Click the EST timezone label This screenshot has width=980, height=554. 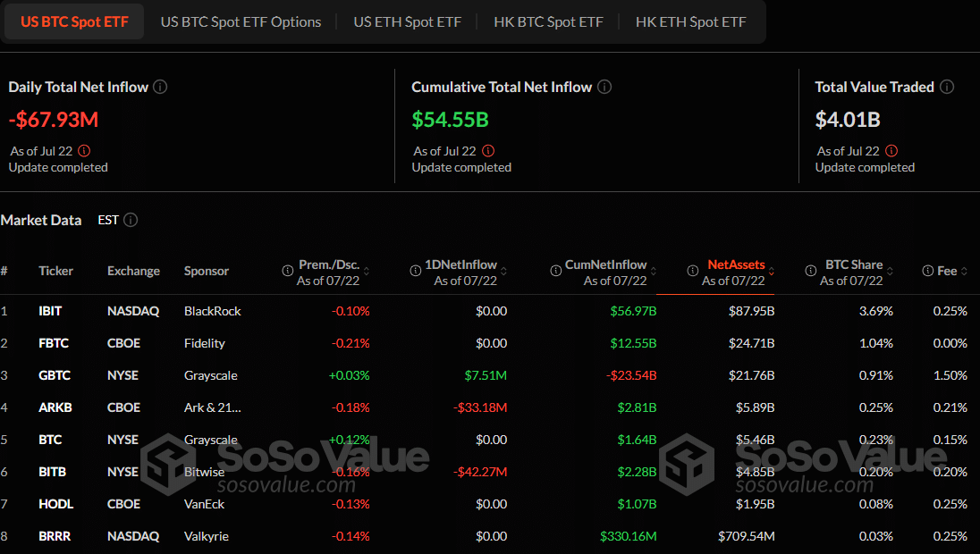tap(108, 220)
